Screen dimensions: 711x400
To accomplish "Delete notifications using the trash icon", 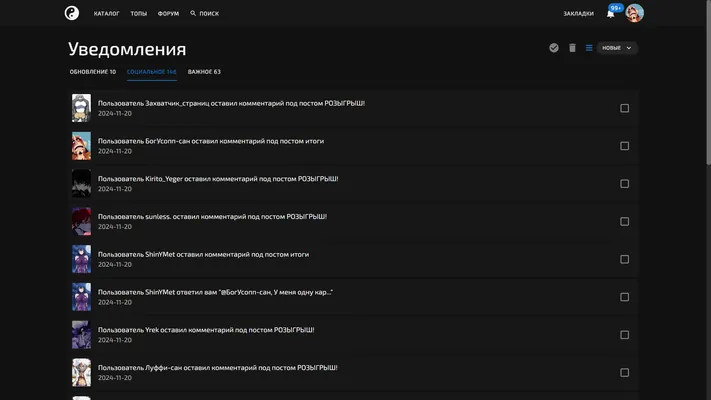I will pos(572,48).
